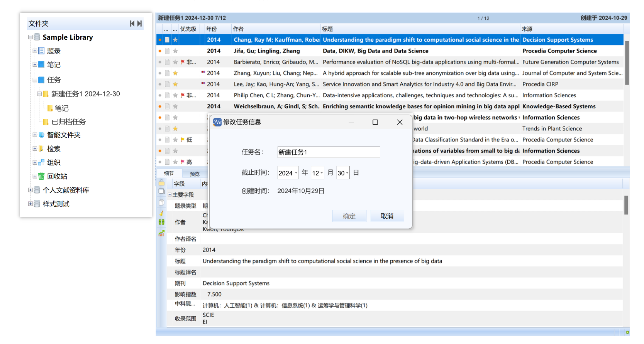
Task: Click the 取消 button in the dialog
Action: pyautogui.click(x=387, y=216)
